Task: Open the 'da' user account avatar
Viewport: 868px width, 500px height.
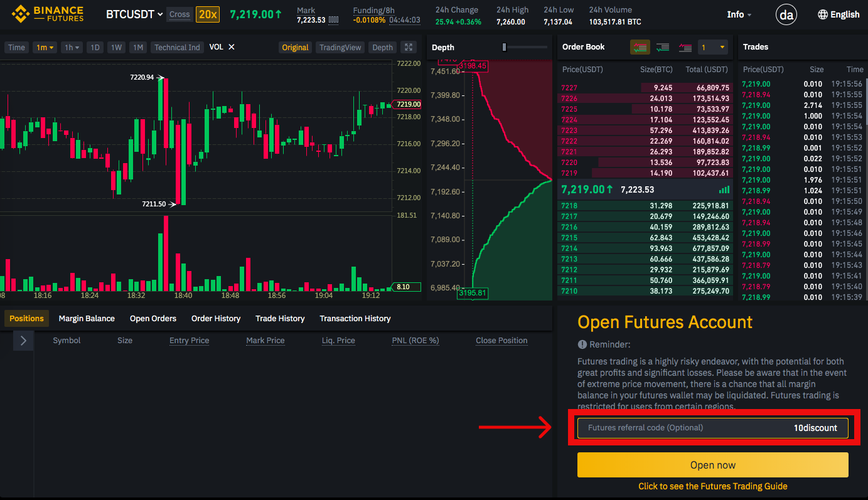Action: pos(786,14)
